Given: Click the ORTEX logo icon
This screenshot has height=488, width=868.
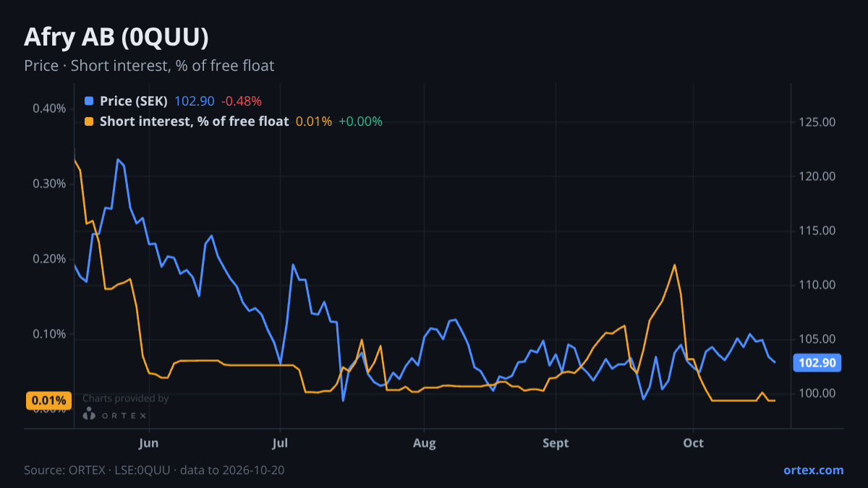Looking at the screenshot, I should click(90, 414).
